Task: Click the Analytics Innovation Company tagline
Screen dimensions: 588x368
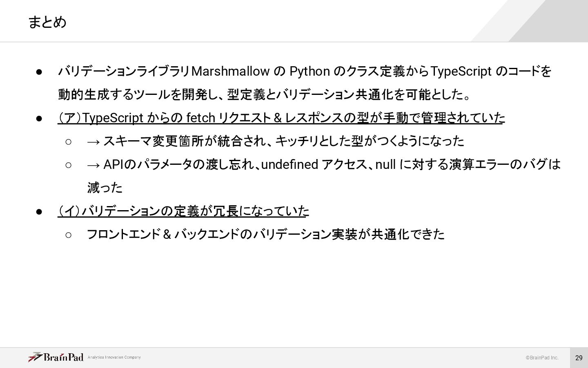Action: [x=114, y=357]
